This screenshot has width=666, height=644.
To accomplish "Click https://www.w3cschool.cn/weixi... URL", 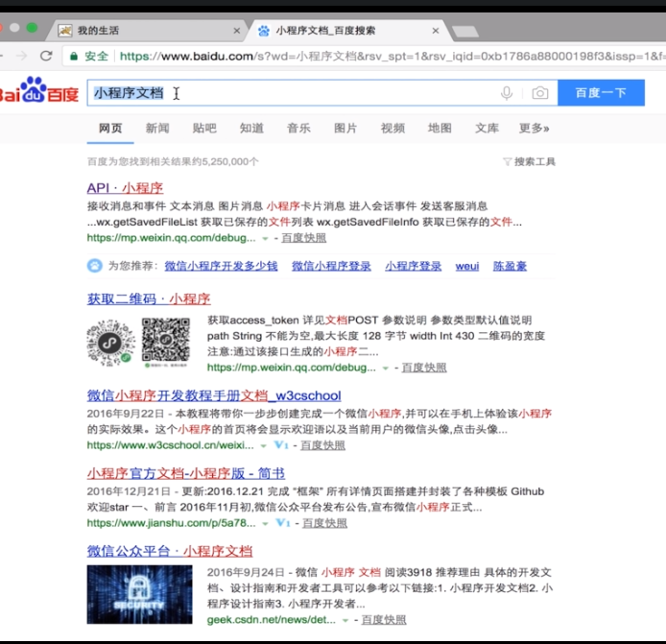I will [170, 445].
